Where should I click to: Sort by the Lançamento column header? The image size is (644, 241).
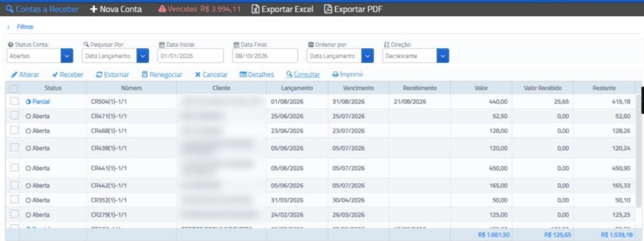point(297,88)
